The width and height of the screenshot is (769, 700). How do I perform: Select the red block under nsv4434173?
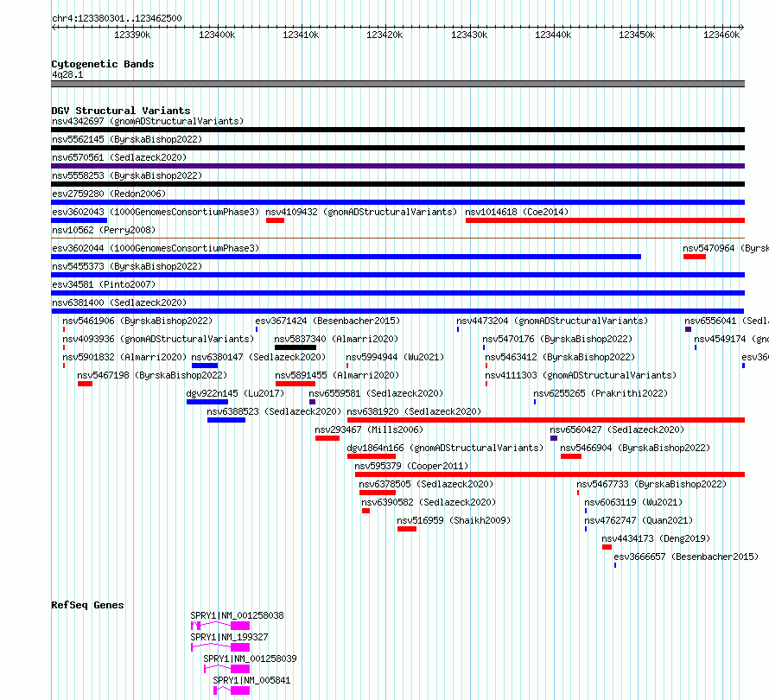[607, 547]
